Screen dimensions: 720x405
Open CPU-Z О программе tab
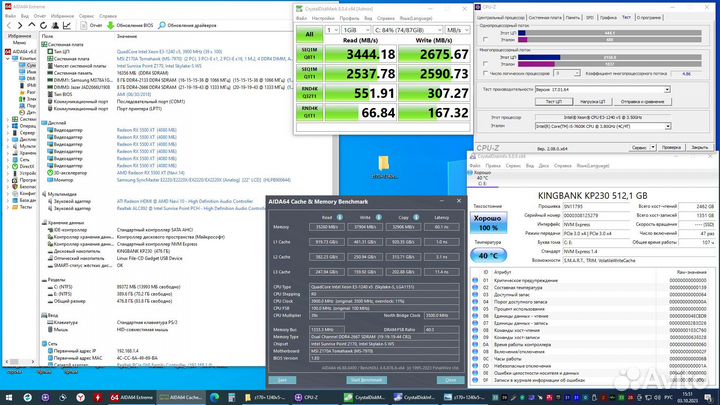pos(649,17)
